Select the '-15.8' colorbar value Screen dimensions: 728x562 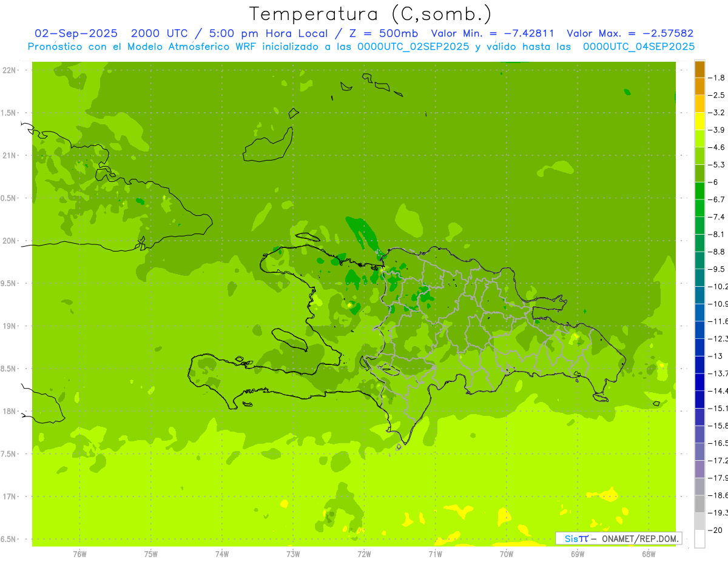pos(718,426)
